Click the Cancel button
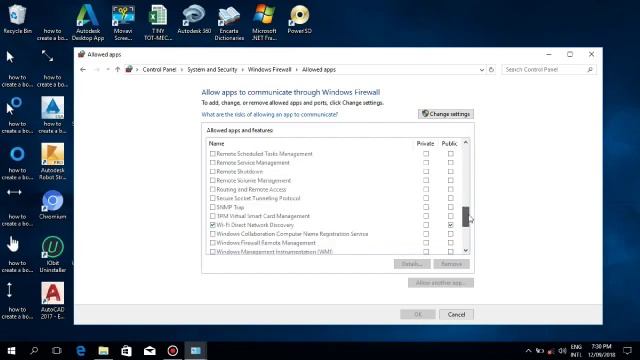640x360 pixels. (x=456, y=315)
